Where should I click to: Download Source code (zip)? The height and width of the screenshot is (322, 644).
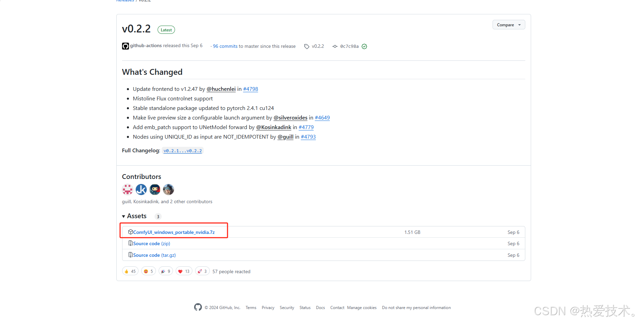click(152, 244)
